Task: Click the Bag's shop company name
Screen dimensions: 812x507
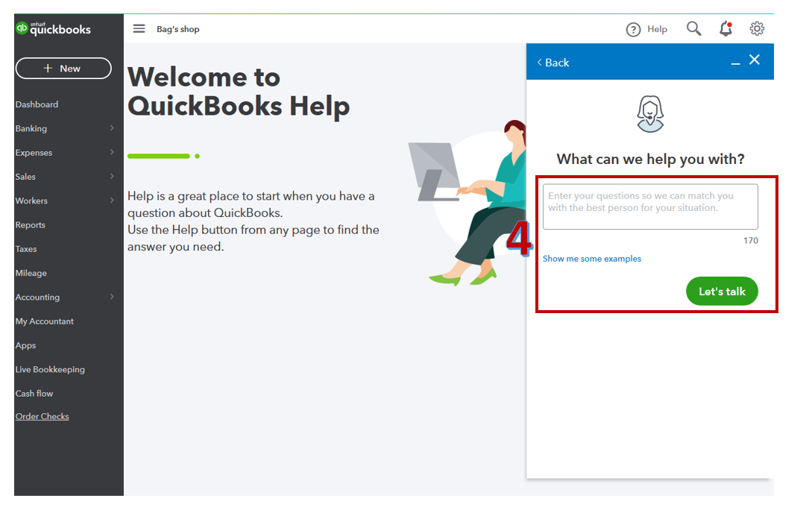Action: coord(177,29)
